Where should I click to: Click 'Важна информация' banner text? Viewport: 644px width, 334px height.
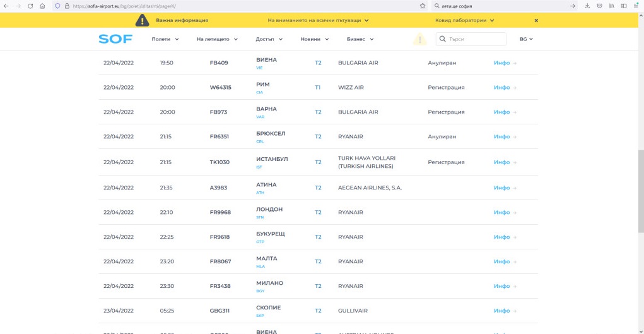click(x=182, y=20)
